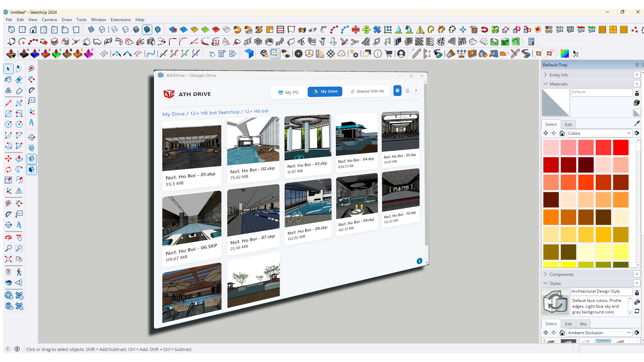Image resolution: width=644 pixels, height=362 pixels.
Task: Click the My Drive breadcrumb link
Action: tap(173, 114)
